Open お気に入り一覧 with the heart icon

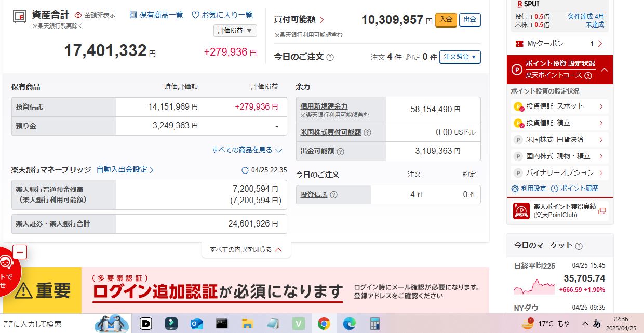(222, 15)
